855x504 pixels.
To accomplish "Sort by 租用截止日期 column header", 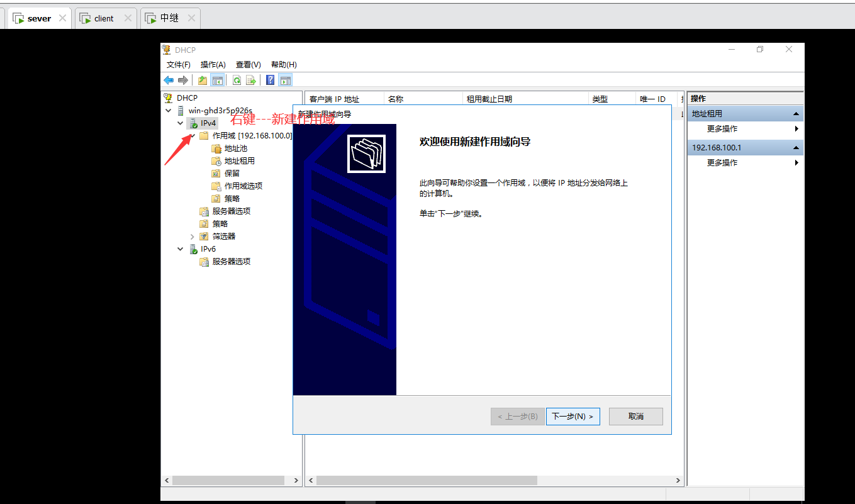I will pyautogui.click(x=525, y=99).
